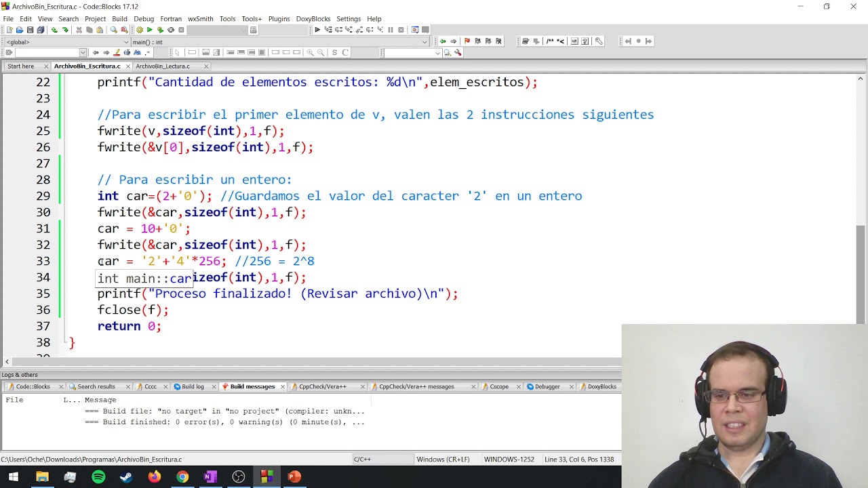
Task: Click the New file icon
Action: click(9, 30)
